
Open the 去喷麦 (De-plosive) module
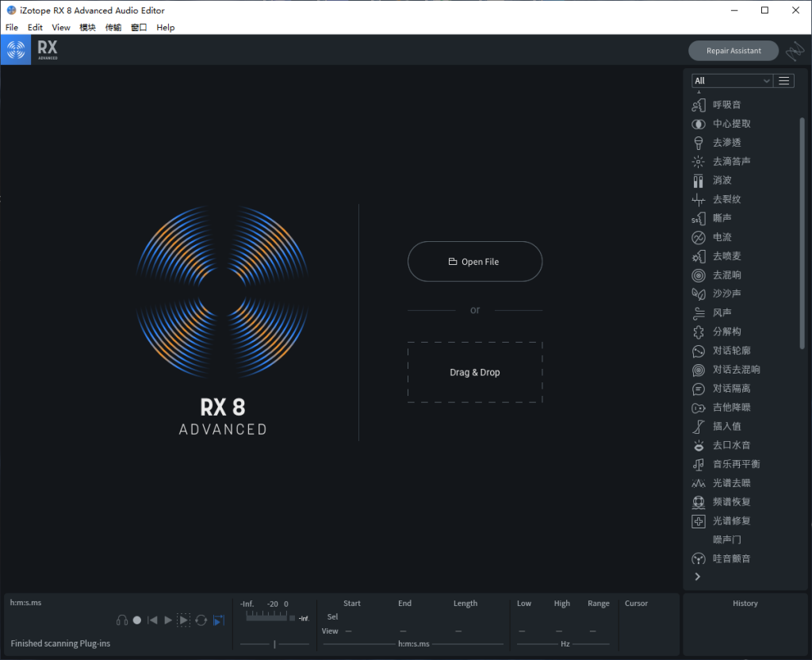[x=717, y=256]
